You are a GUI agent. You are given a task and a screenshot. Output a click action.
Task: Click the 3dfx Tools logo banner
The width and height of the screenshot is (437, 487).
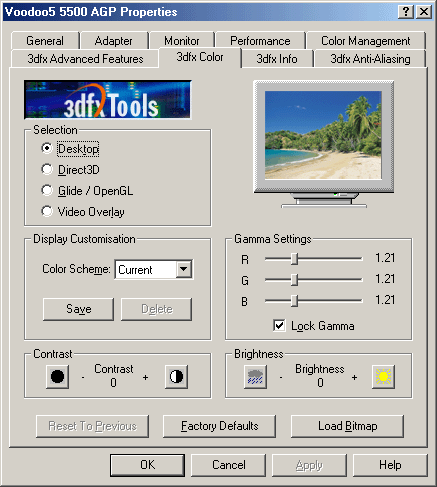(107, 100)
